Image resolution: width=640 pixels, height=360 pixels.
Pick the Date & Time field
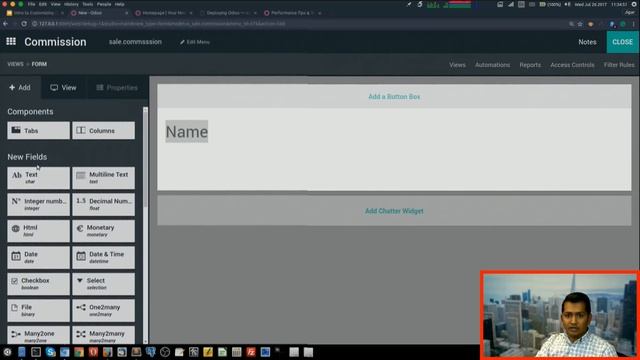coord(103,257)
